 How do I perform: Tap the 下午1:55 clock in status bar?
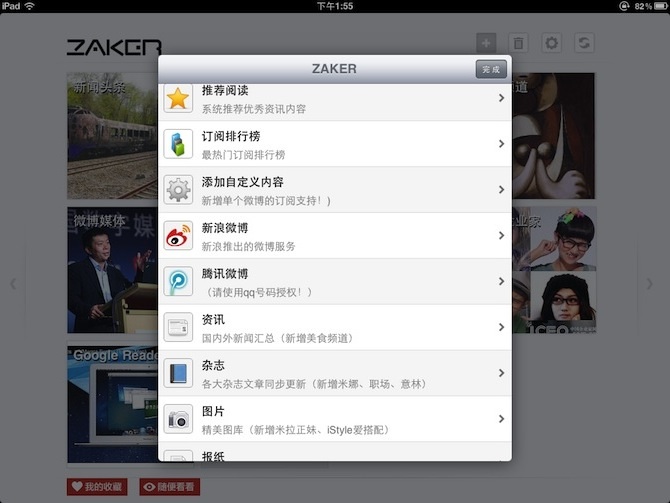[x=335, y=6]
